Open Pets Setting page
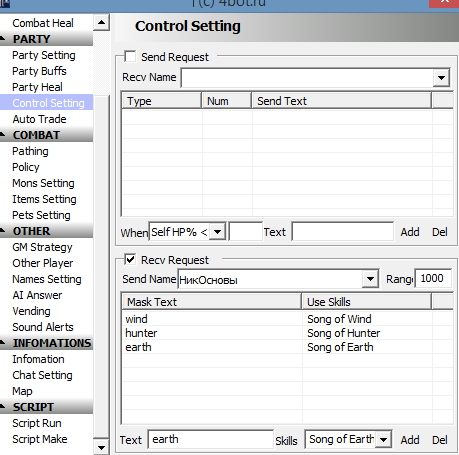This screenshot has width=459, height=455. [x=41, y=215]
